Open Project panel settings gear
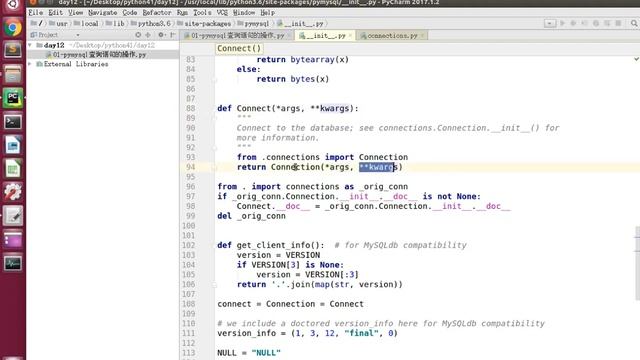The width and height of the screenshot is (640, 360). tap(162, 35)
